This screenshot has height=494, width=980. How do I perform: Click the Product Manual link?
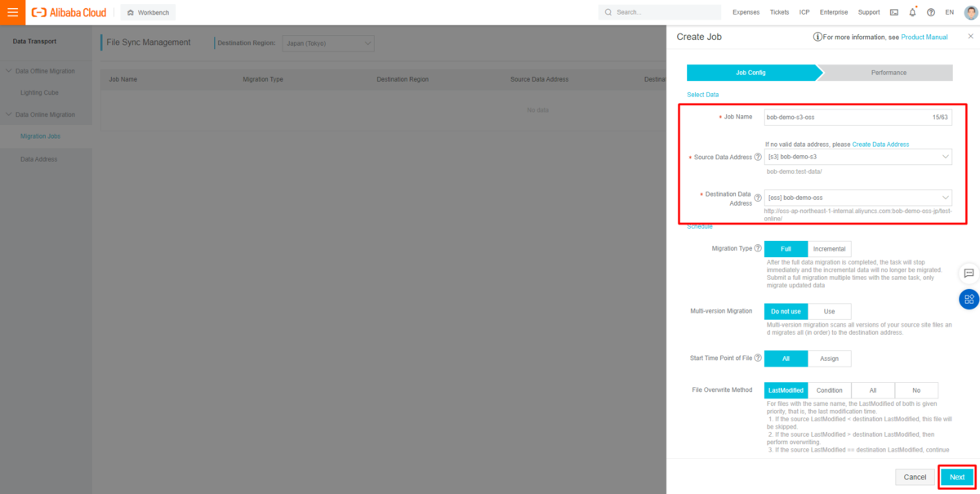(x=924, y=37)
